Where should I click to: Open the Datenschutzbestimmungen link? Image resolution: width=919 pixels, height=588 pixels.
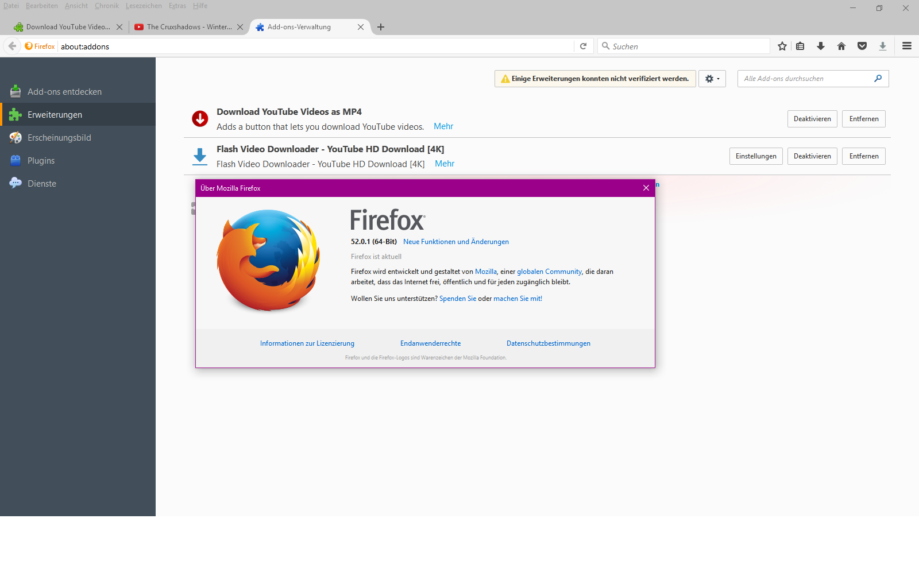click(549, 343)
